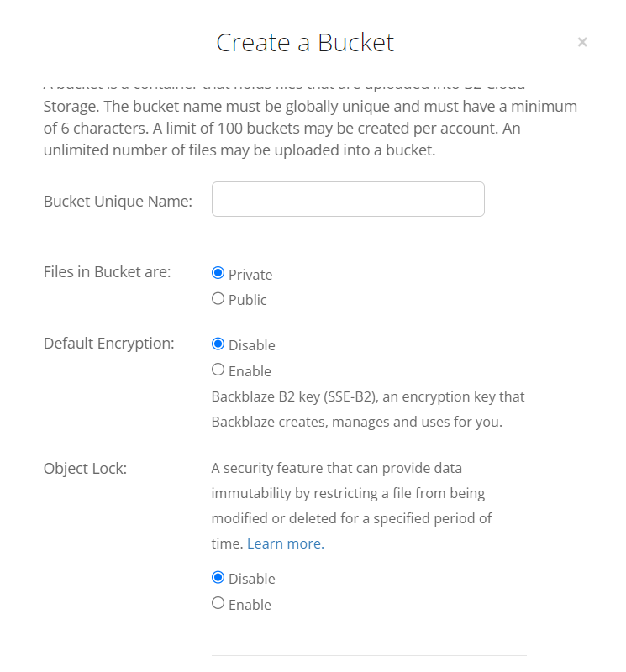This screenshot has height=672, width=626.
Task: Click the "Default Encryption:" label
Action: [x=108, y=344]
